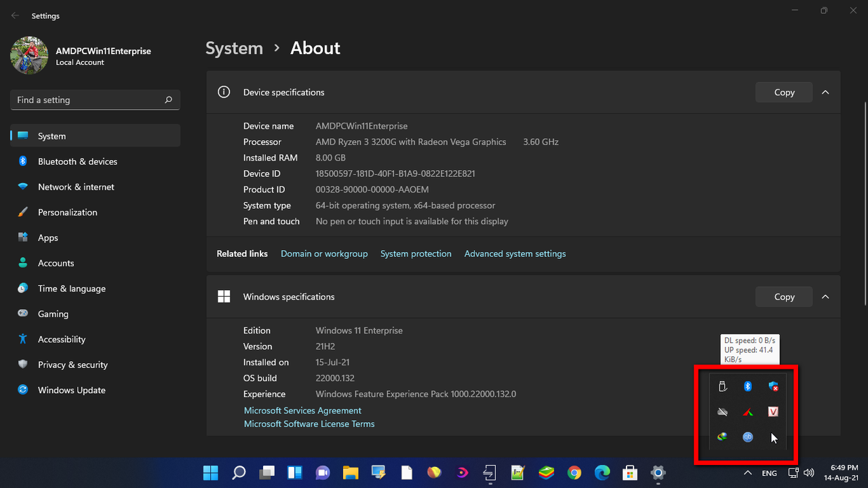
Task: Open Teams Chat from the taskbar
Action: [x=323, y=472]
